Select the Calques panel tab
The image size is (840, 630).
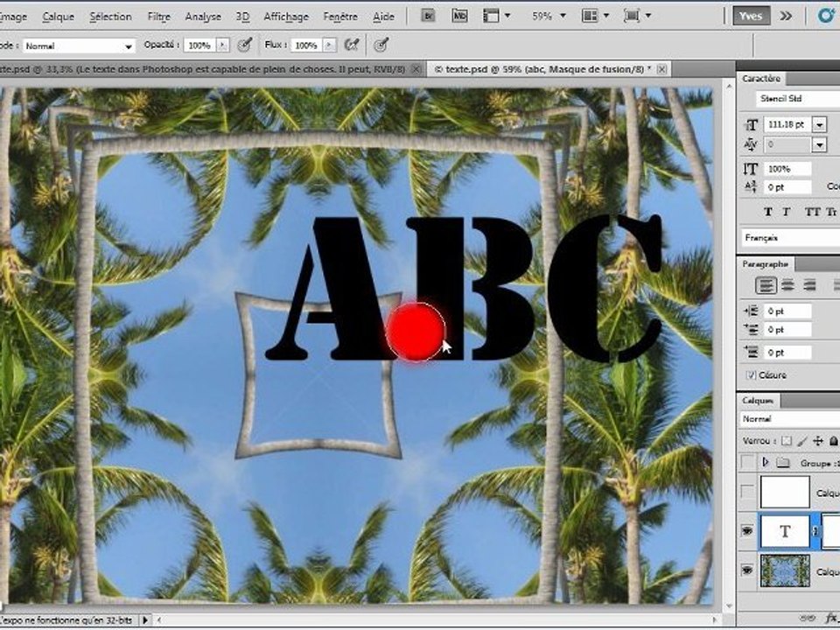click(758, 401)
